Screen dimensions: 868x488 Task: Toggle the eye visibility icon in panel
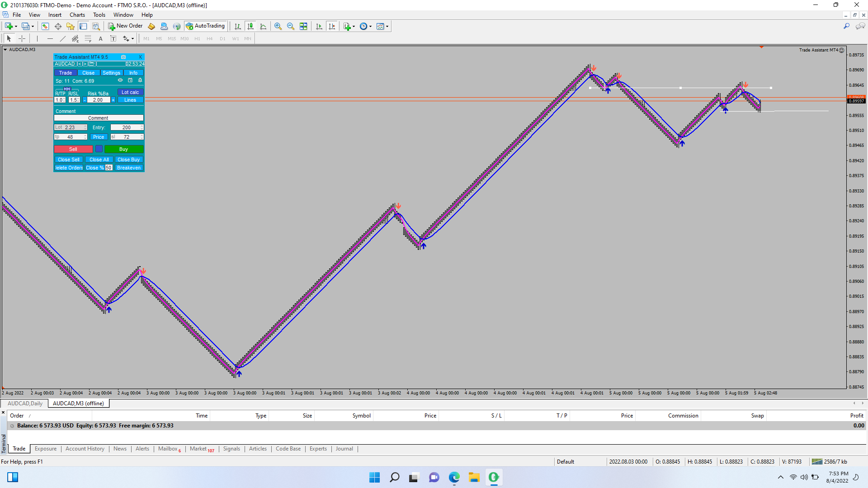120,80
